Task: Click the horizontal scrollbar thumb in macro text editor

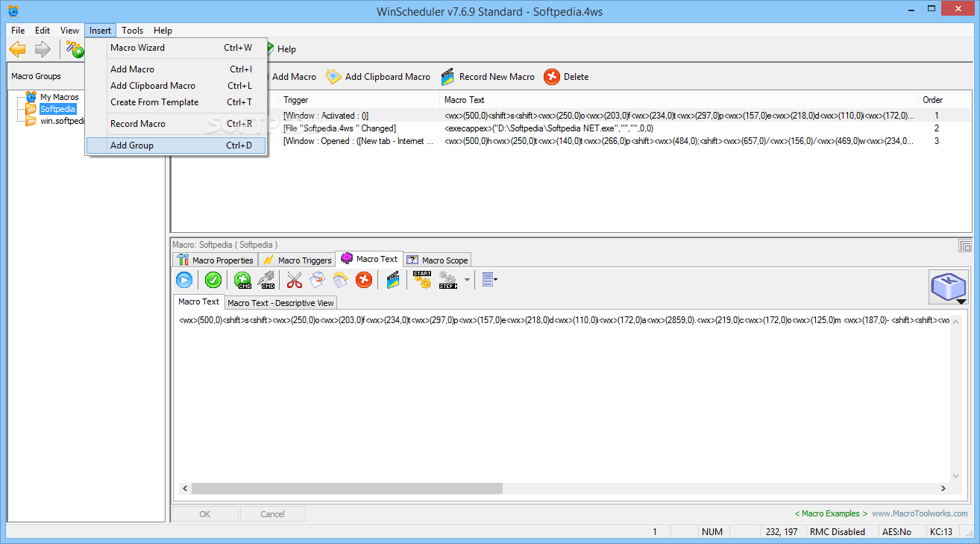Action: click(347, 488)
